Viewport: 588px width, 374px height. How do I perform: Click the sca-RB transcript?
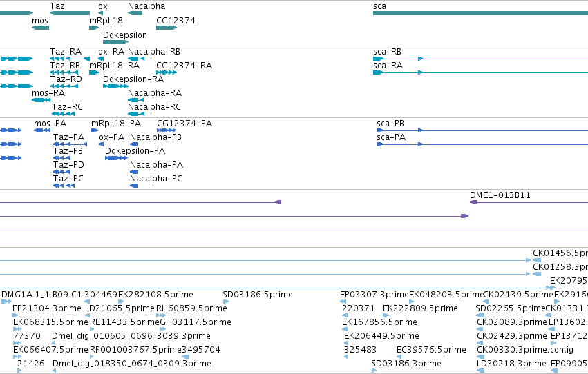[480, 59]
